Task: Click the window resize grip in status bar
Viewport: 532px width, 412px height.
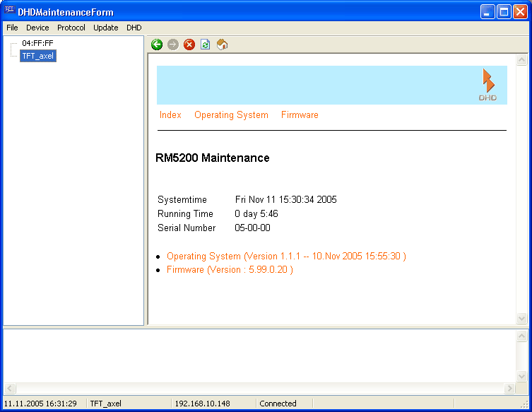Action: [x=524, y=404]
